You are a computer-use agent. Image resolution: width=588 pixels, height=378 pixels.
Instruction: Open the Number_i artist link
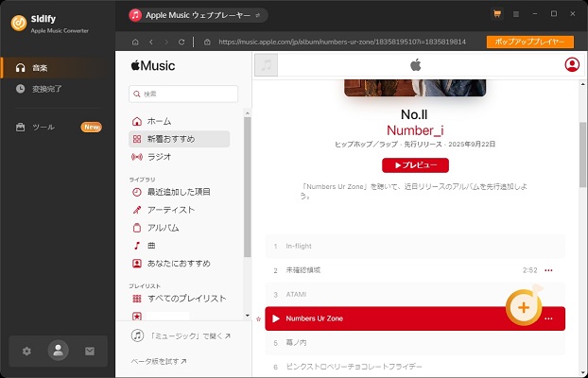(x=415, y=130)
